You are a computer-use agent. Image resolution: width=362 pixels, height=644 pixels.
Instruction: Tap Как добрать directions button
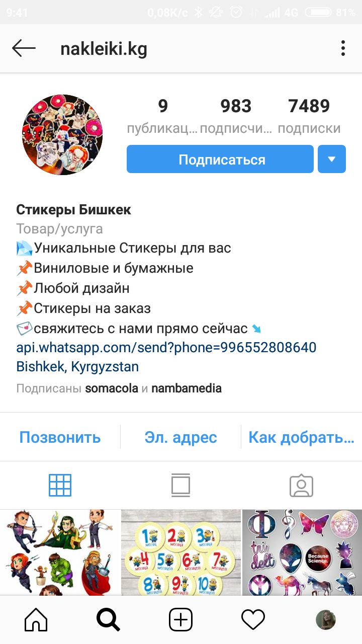[302, 437]
